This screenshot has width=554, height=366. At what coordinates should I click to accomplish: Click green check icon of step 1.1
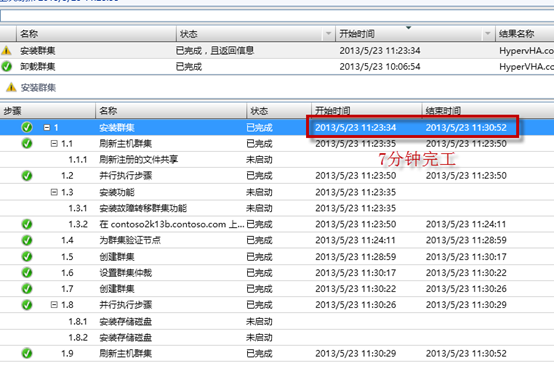(x=27, y=143)
